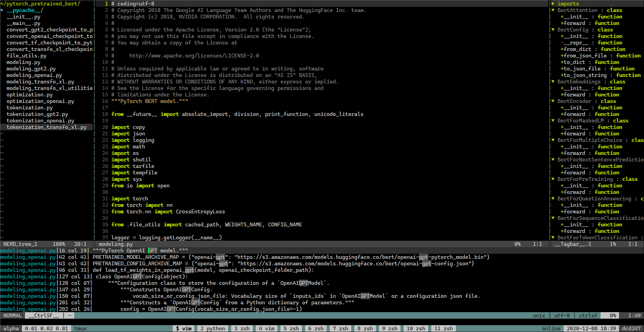Jump to to_dict function tag
The image size is (644, 332).
(590, 62)
